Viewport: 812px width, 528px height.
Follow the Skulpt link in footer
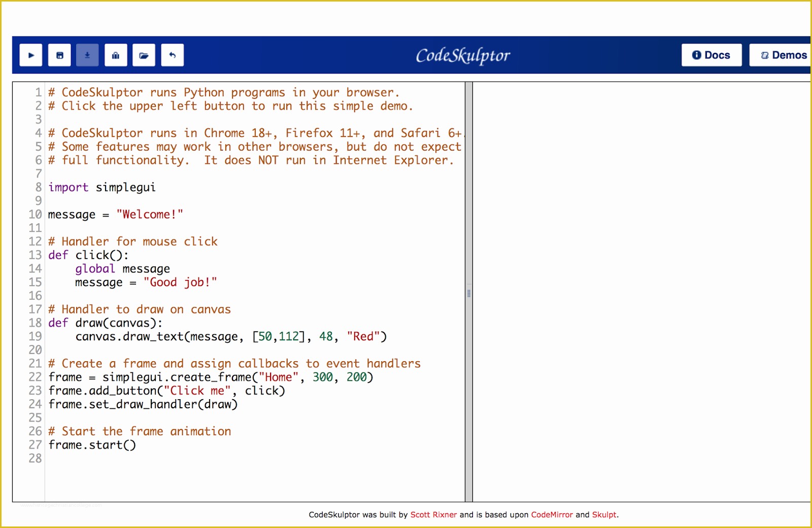pyautogui.click(x=604, y=514)
